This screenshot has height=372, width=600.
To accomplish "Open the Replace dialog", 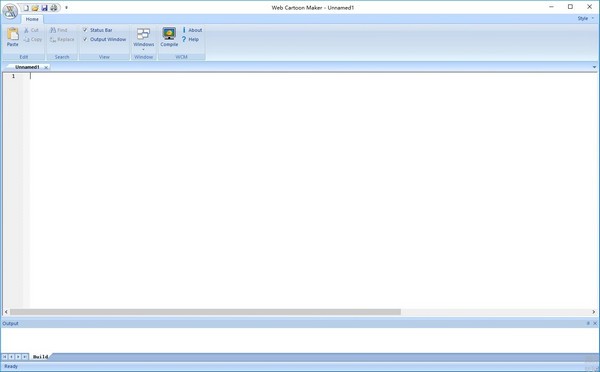I will (x=62, y=39).
